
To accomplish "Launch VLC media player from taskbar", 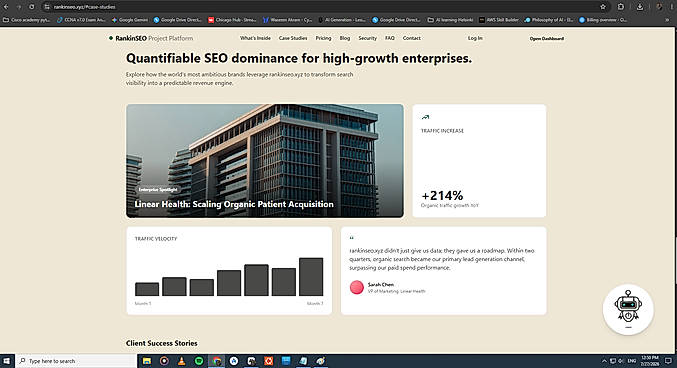I will click(181, 361).
